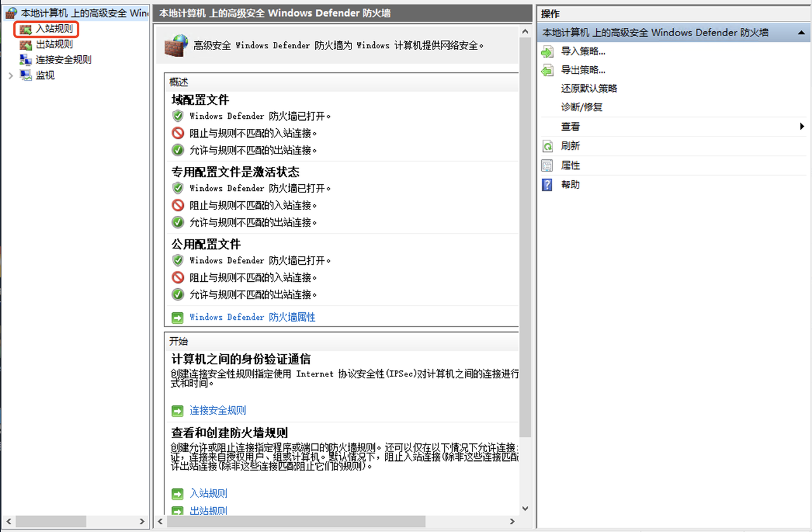Collapse the actions section header arrow
Screen dimensions: 812x532
(802, 32)
